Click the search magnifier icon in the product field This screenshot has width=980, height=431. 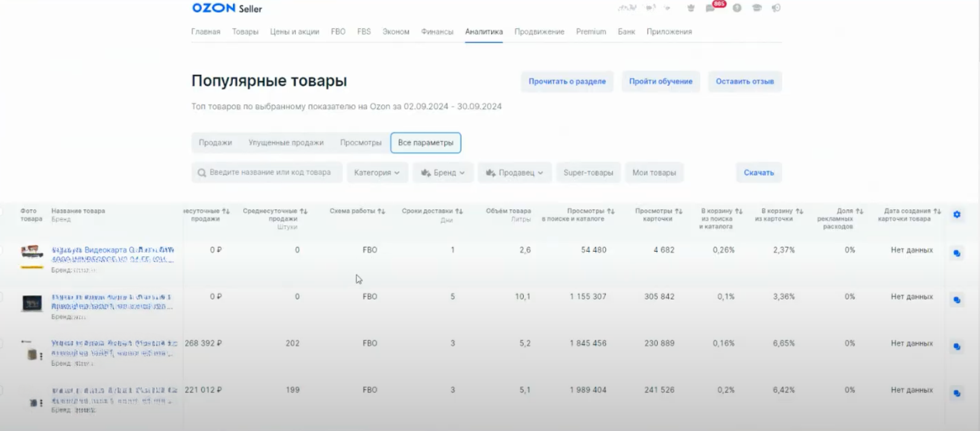coord(202,173)
